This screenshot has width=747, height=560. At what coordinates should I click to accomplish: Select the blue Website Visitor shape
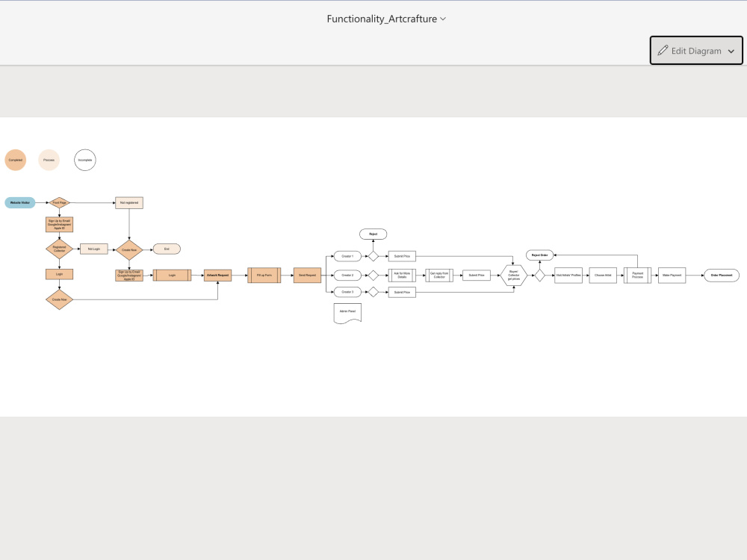point(20,203)
